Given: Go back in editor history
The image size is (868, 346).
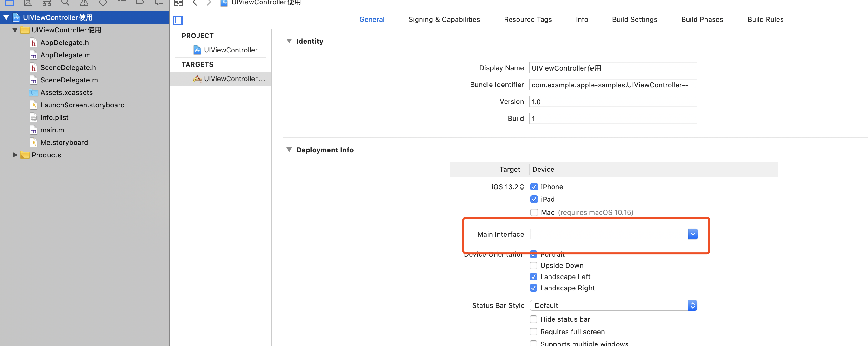Looking at the screenshot, I should coord(194,3).
